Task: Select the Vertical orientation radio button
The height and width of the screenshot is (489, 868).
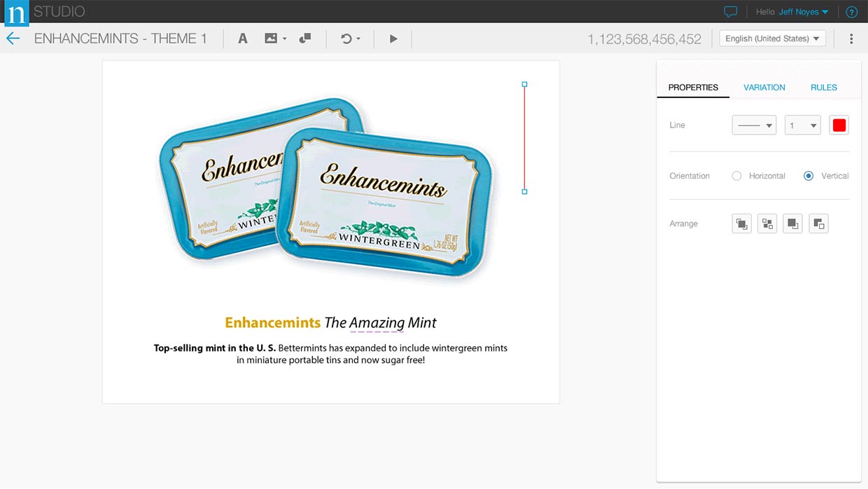Action: click(808, 176)
